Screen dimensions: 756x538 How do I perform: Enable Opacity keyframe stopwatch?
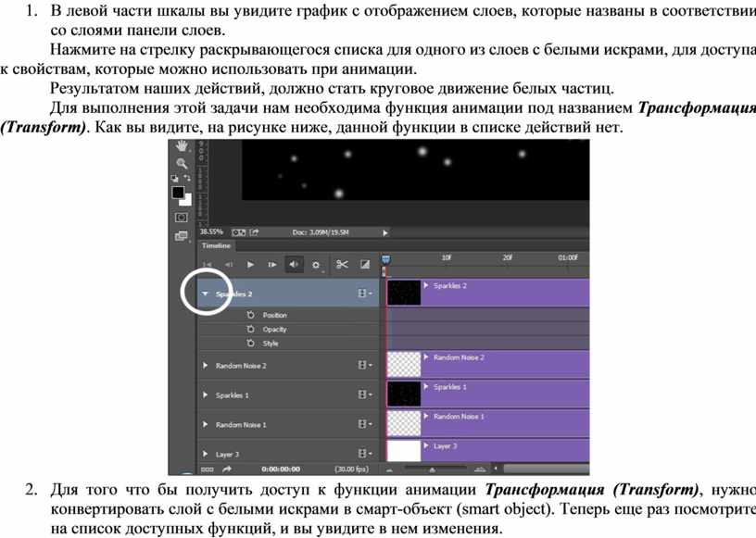click(x=251, y=329)
